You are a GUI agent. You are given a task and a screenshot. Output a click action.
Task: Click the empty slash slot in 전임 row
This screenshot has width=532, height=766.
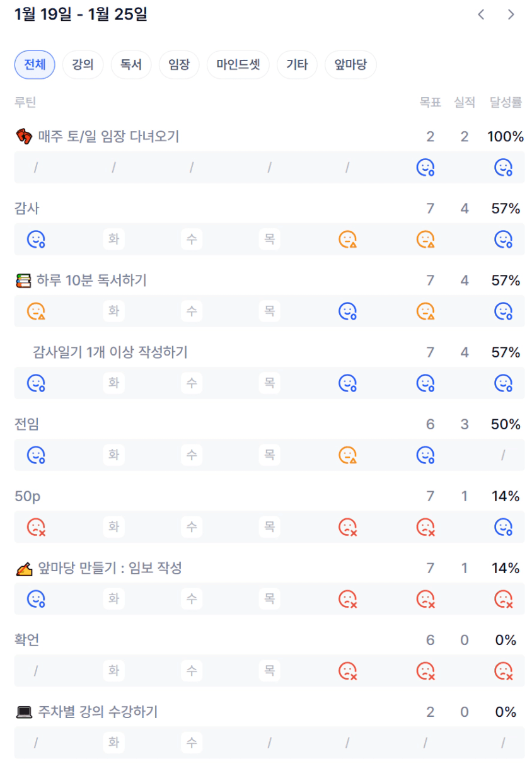(503, 455)
